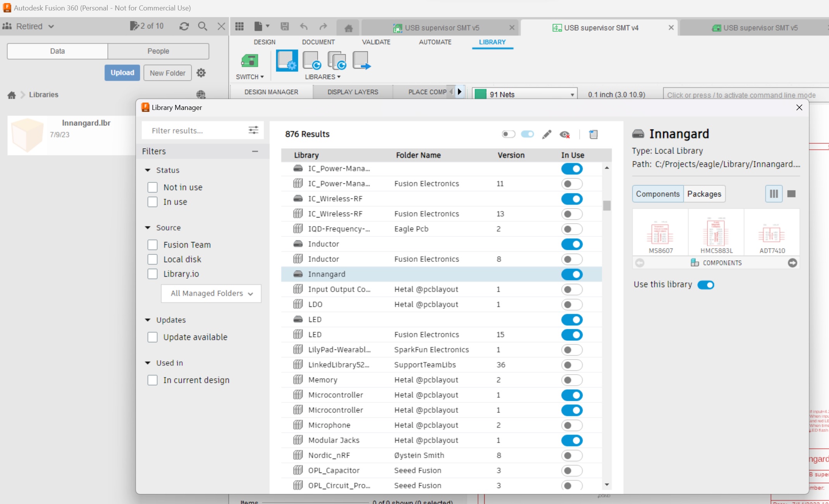Select the Open Library icon with arrow
Image resolution: width=829 pixels, height=504 pixels.
pos(362,61)
